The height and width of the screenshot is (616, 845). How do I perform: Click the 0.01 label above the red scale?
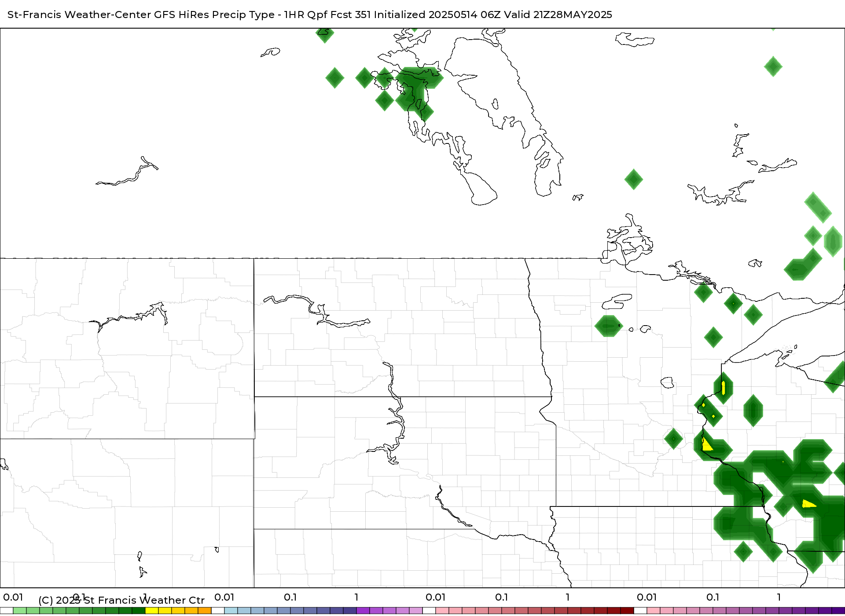(x=436, y=598)
